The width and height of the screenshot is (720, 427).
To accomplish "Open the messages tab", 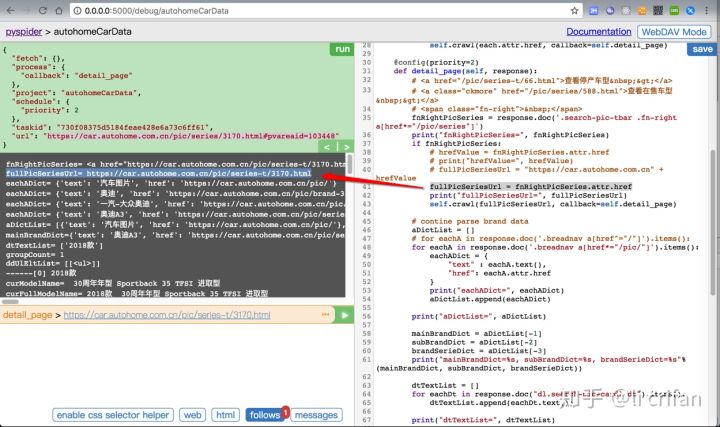I will (x=316, y=415).
